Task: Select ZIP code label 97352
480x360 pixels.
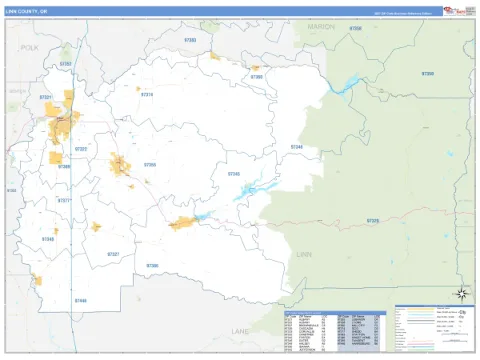Action: pos(66,64)
